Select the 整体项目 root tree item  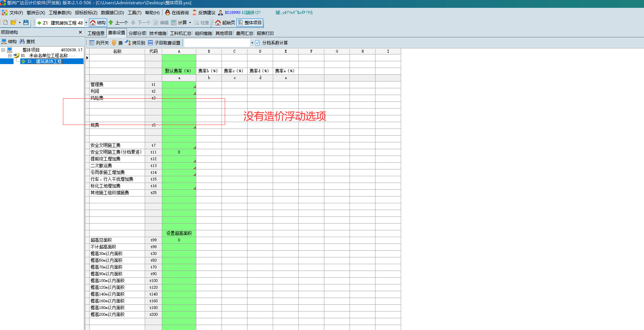(x=31, y=50)
